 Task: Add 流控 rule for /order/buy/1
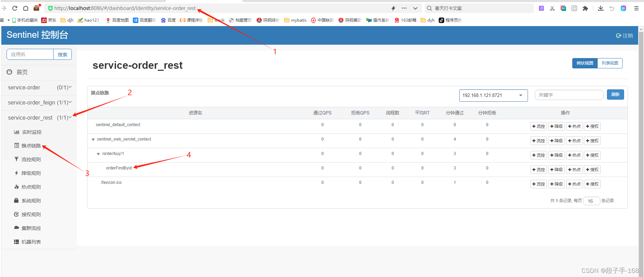(x=539, y=155)
